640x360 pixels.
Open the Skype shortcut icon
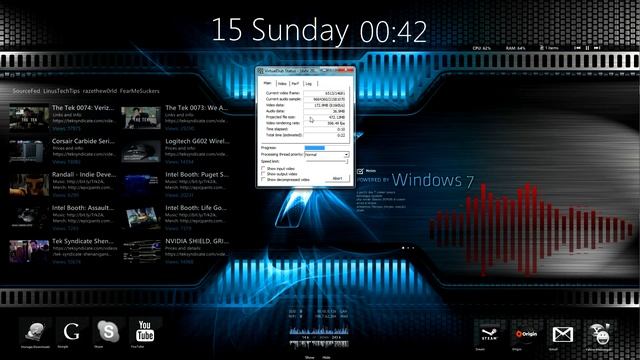[108, 331]
